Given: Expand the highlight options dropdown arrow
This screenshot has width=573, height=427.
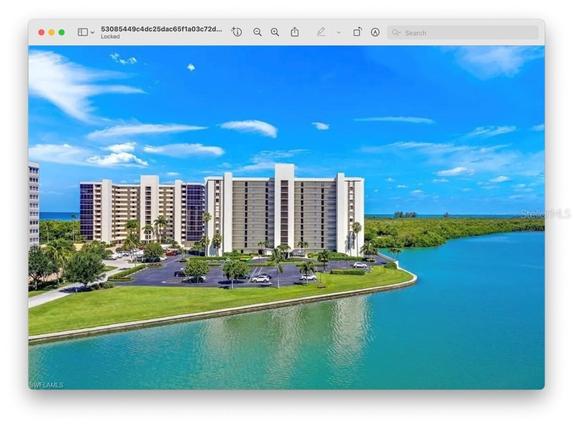Looking at the screenshot, I should tap(339, 33).
